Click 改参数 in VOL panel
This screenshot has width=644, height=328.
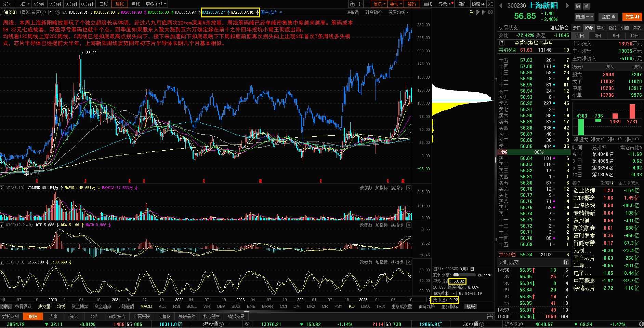[x=366, y=188]
